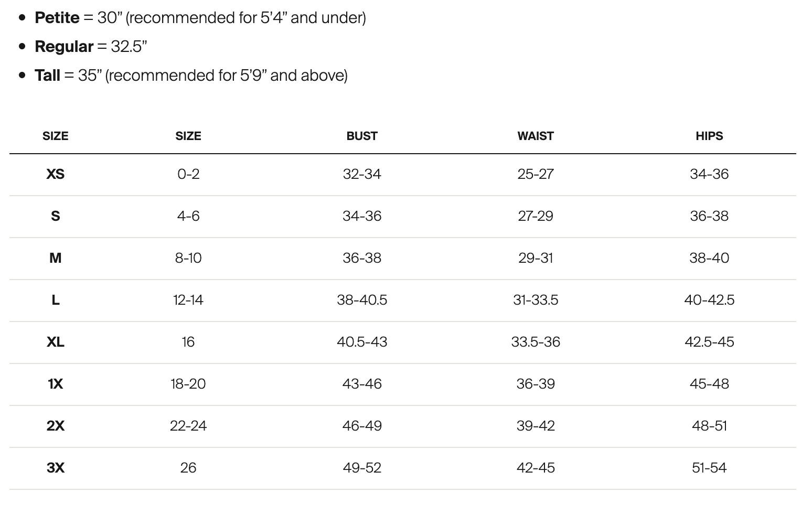The height and width of the screenshot is (514, 812).
Task: Click the WAIST column header
Action: click(535, 136)
